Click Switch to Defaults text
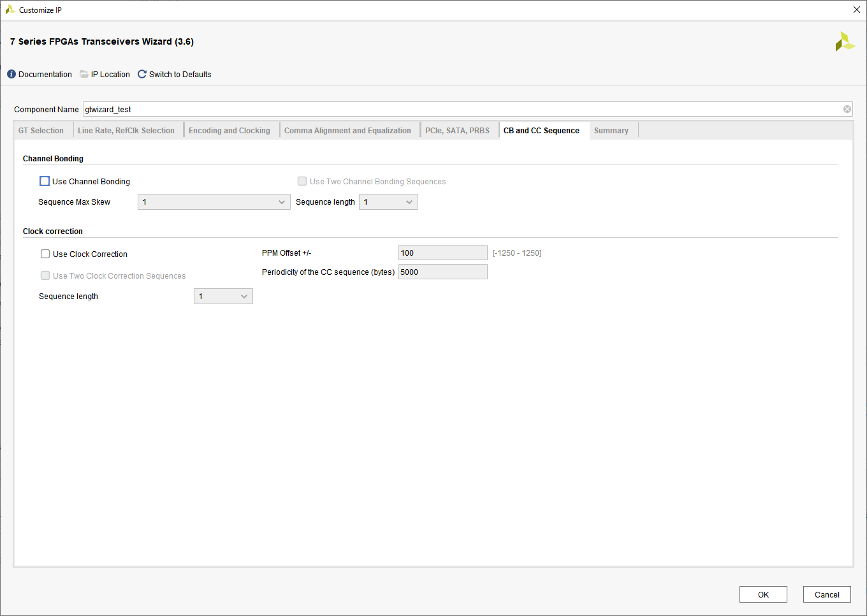 click(x=180, y=75)
